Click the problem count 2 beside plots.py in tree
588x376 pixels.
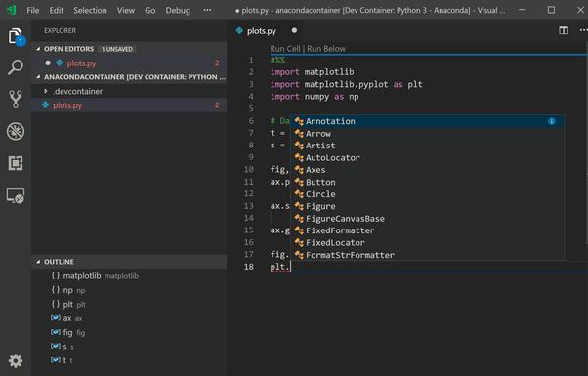(x=217, y=105)
